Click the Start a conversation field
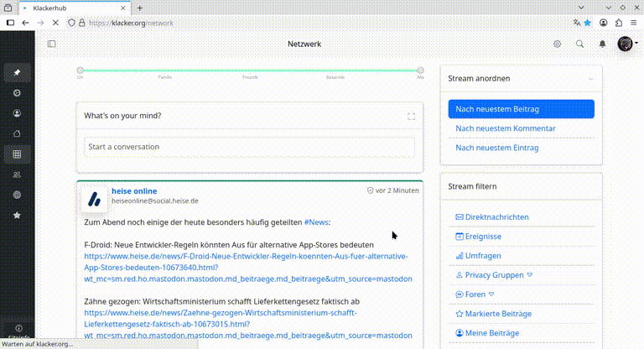 (249, 147)
